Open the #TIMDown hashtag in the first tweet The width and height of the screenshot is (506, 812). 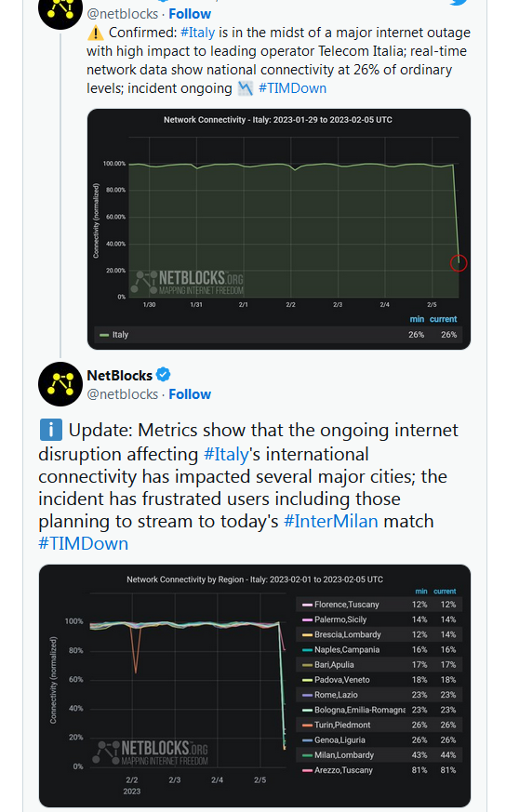pos(293,88)
